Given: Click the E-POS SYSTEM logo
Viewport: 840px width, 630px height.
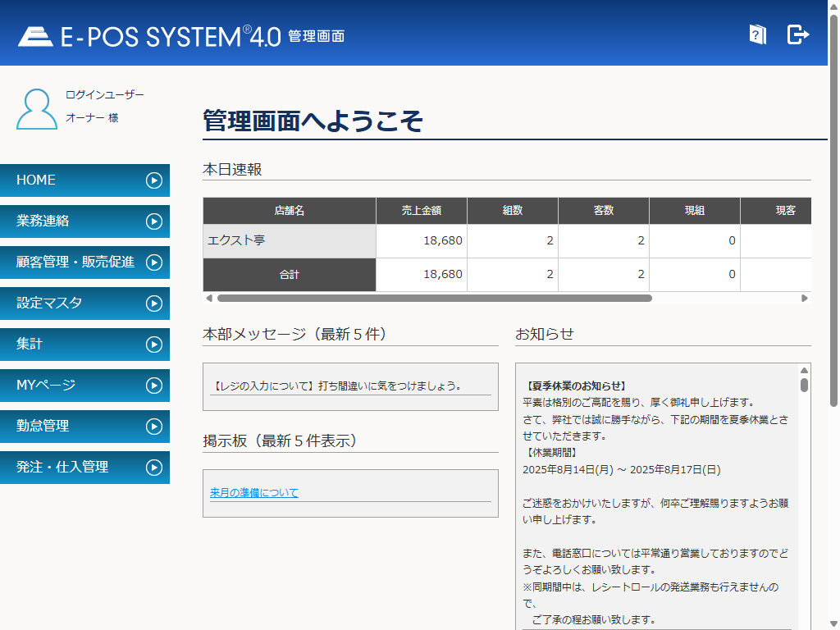Looking at the screenshot, I should [149, 36].
